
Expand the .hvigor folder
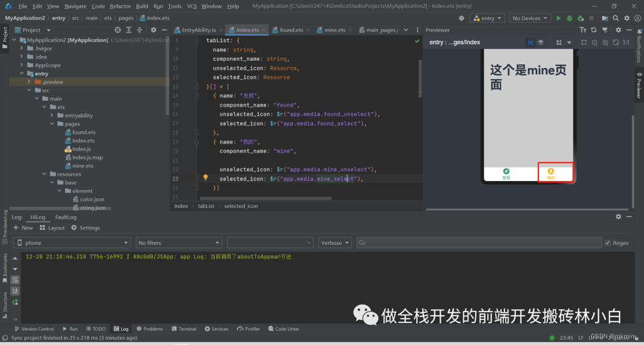(x=22, y=48)
